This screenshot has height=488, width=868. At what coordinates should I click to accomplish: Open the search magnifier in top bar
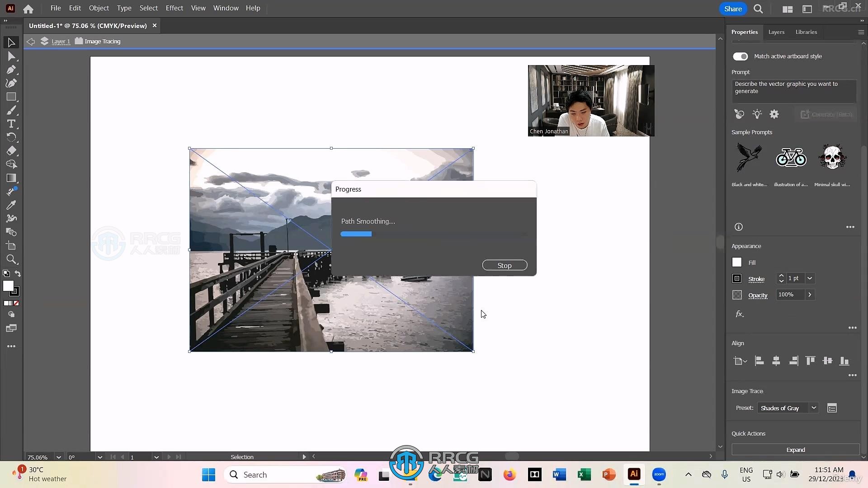758,9
